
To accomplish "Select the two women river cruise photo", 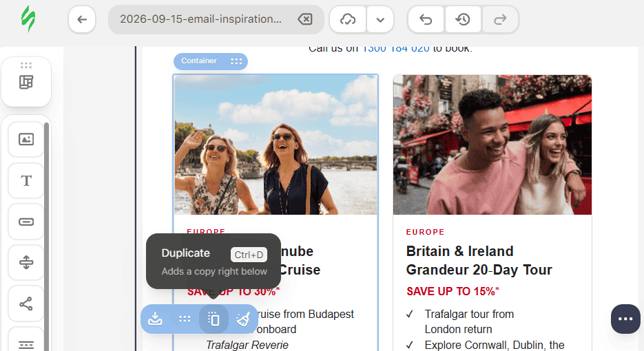I will tap(276, 145).
